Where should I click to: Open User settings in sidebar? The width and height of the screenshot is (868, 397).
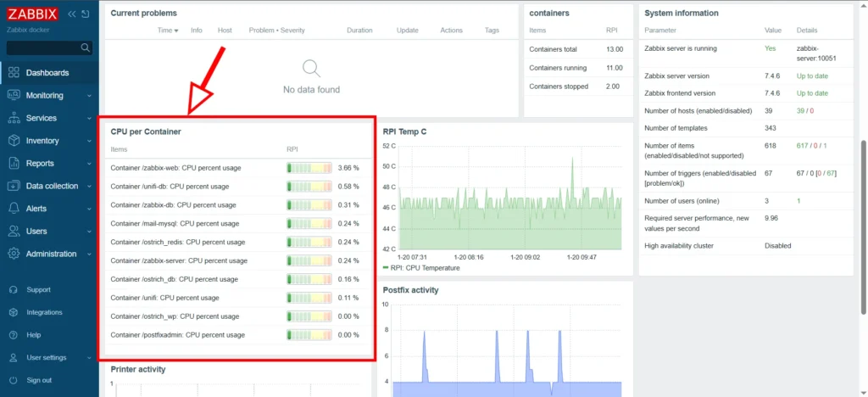pos(46,357)
